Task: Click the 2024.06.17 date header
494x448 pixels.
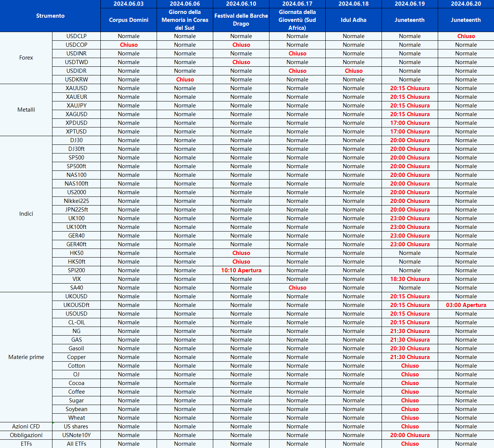Action: pyautogui.click(x=297, y=4)
